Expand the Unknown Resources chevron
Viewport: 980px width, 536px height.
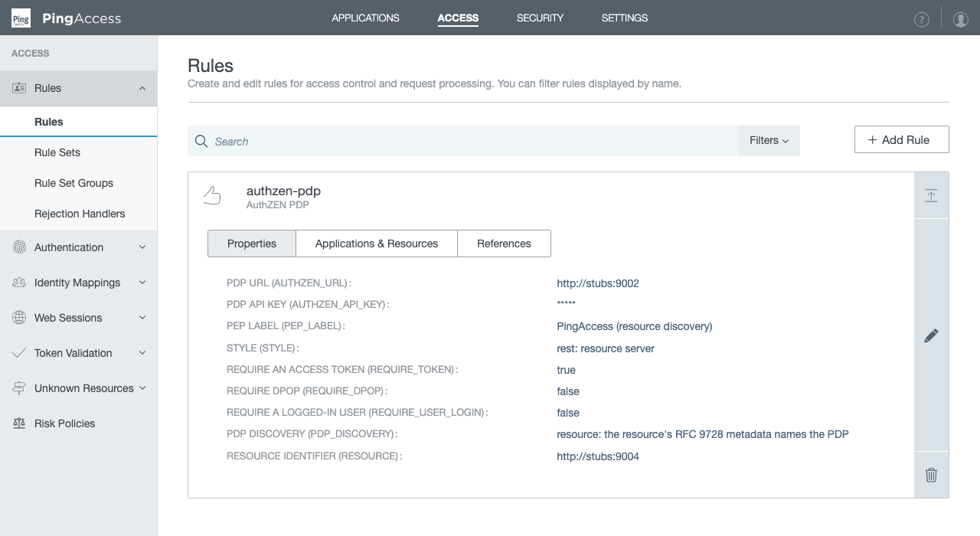(x=142, y=388)
